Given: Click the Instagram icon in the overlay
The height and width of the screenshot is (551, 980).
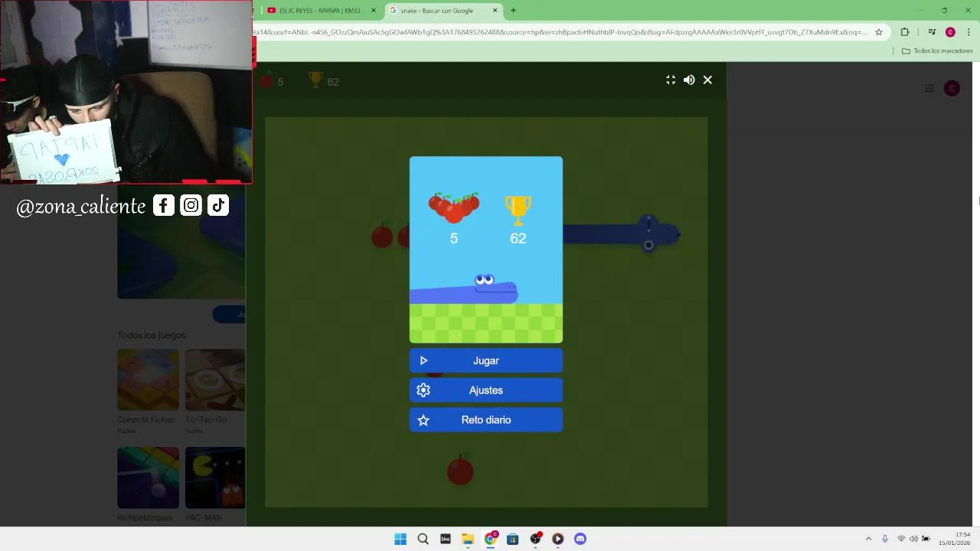Looking at the screenshot, I should click(x=191, y=205).
